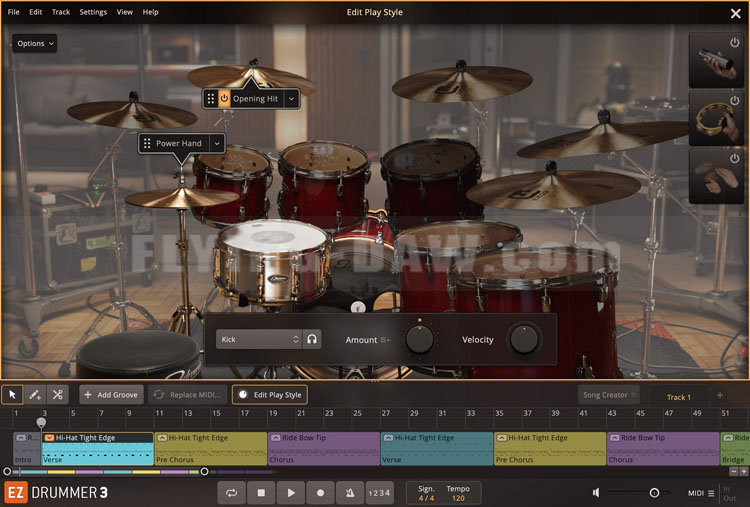Open the Track menu
The height and width of the screenshot is (507, 750).
[x=61, y=12]
